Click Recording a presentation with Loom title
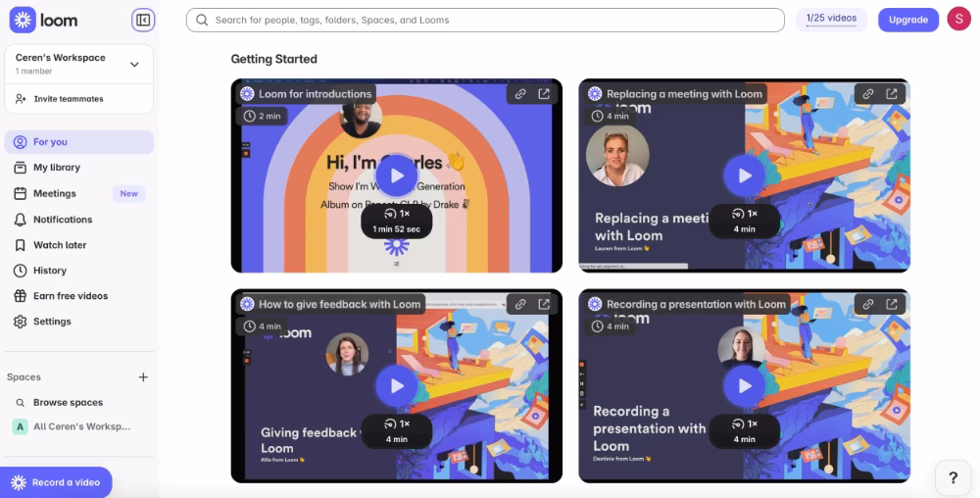This screenshot has width=980, height=498. [x=696, y=304]
